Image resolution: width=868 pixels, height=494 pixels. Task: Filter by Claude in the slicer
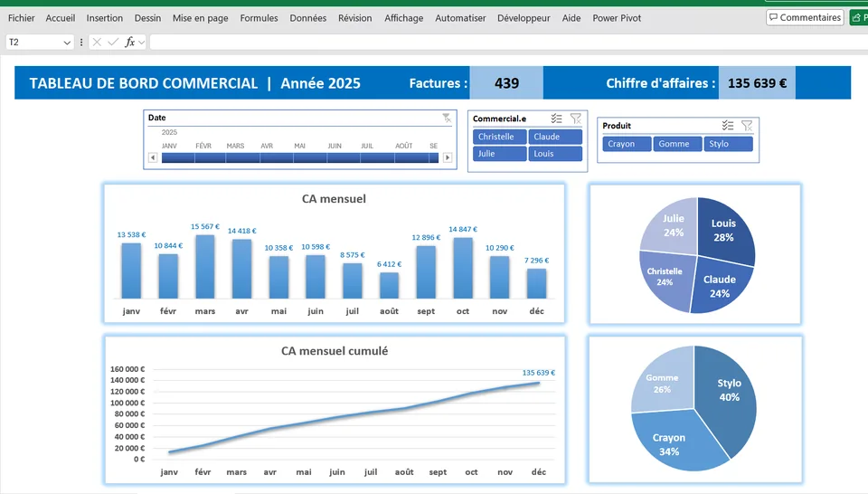pos(555,137)
